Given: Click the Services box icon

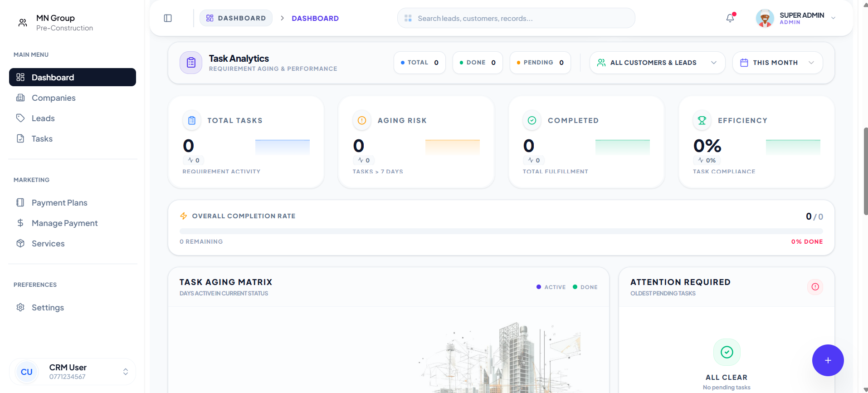Looking at the screenshot, I should [20, 243].
